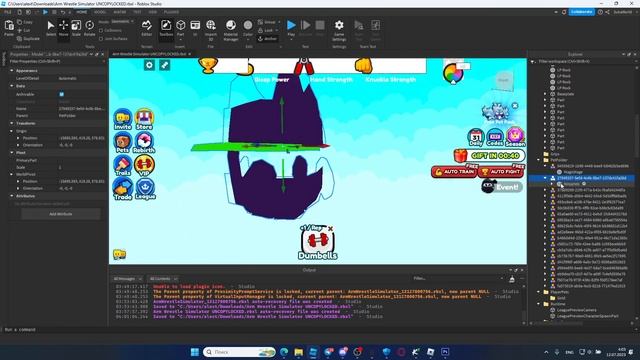Screen dimensions: 640x360
Task: Insert a Part from ribbon
Action: (180, 29)
